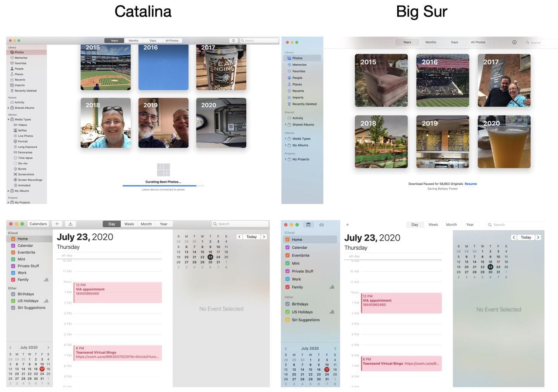Toggle Siri Suggestions checkbox in Big Sur Calendar
The height and width of the screenshot is (392, 558).
pyautogui.click(x=287, y=320)
